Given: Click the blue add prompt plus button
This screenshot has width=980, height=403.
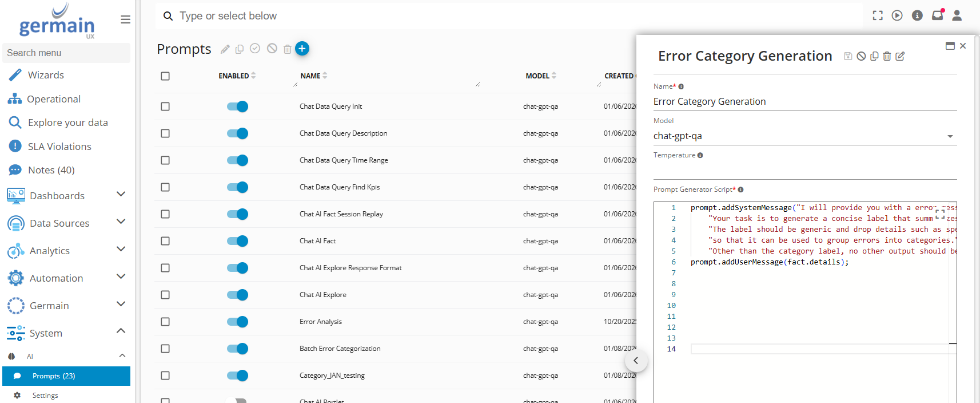Looking at the screenshot, I should (302, 49).
